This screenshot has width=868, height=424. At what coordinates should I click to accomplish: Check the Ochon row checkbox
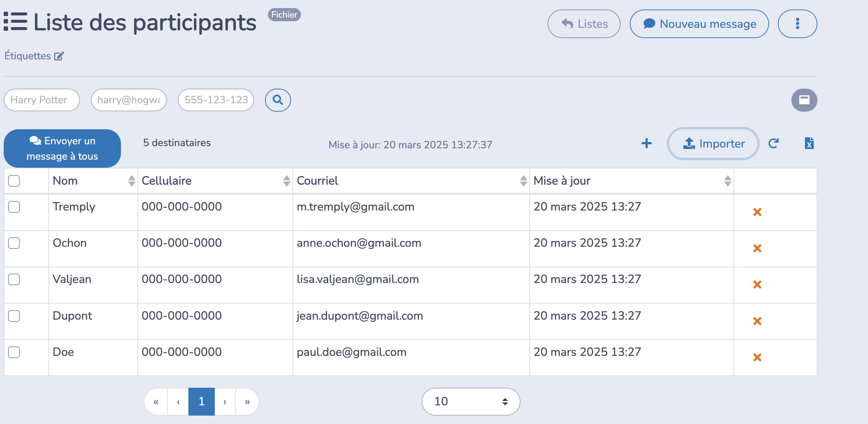point(14,243)
